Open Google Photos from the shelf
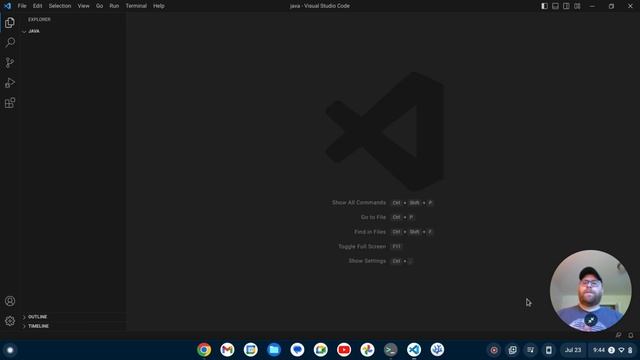Image resolution: width=640 pixels, height=360 pixels. (367, 350)
